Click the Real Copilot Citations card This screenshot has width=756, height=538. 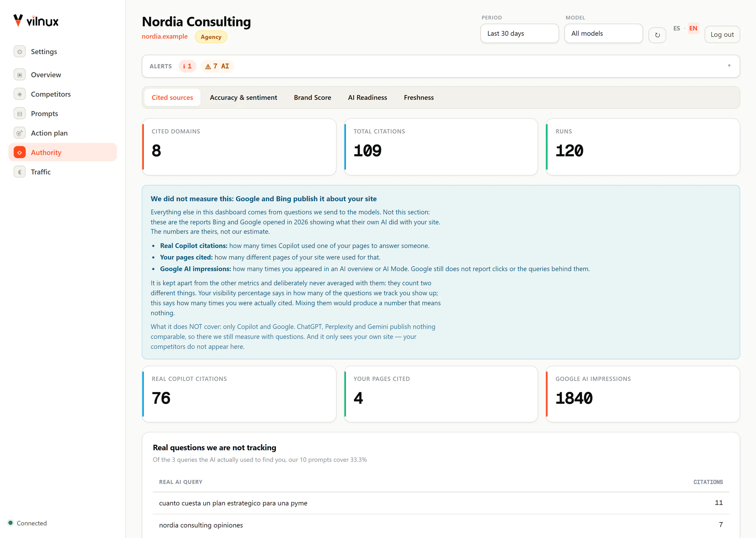tap(239, 394)
